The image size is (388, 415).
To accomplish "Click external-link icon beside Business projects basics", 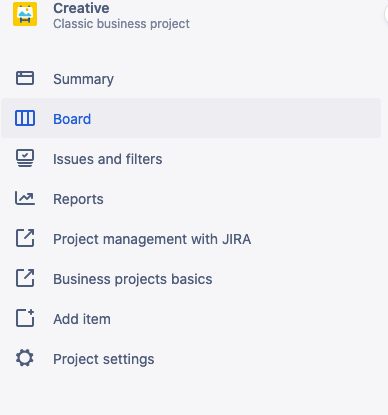I will point(25,278).
